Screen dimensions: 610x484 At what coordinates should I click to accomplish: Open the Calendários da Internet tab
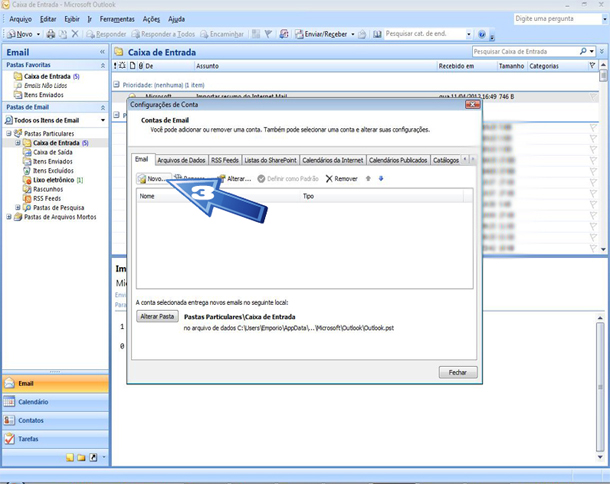[x=333, y=160]
